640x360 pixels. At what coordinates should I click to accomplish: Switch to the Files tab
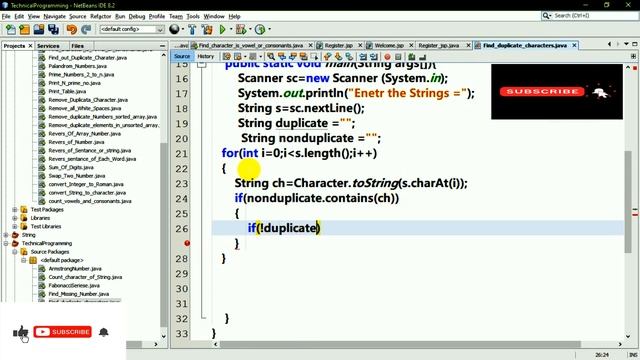click(x=78, y=46)
